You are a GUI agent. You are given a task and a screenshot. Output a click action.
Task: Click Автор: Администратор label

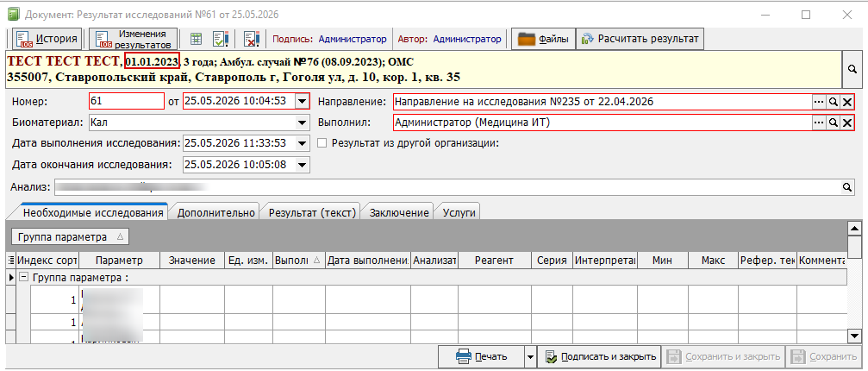coord(450,40)
